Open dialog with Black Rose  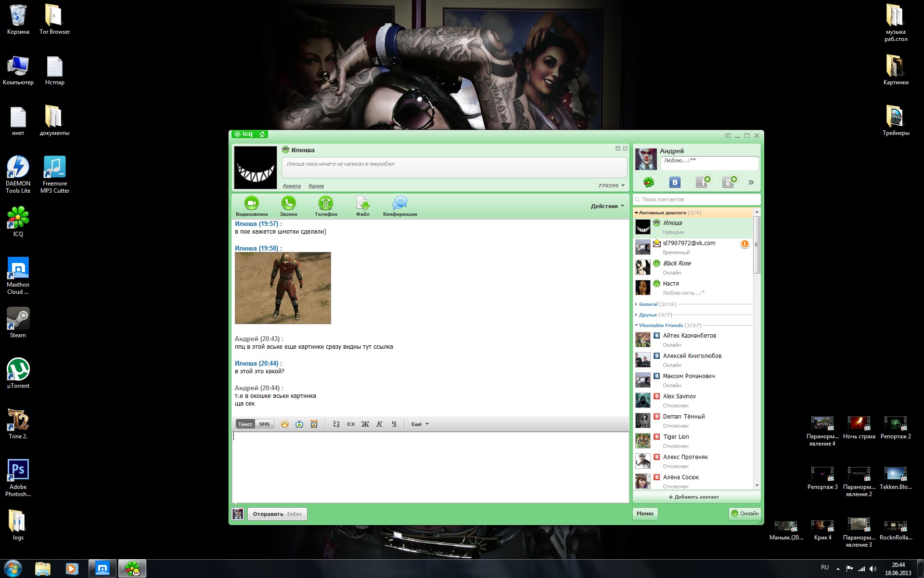coord(693,268)
